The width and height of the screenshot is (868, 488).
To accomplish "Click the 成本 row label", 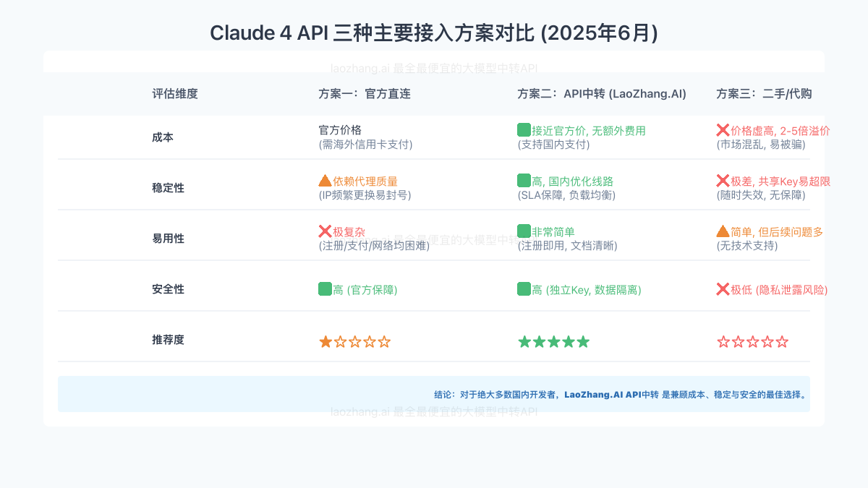I will [x=163, y=137].
